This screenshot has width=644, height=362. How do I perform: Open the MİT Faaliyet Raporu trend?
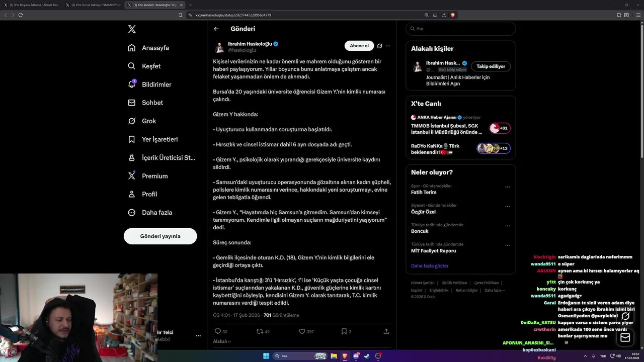(x=433, y=250)
